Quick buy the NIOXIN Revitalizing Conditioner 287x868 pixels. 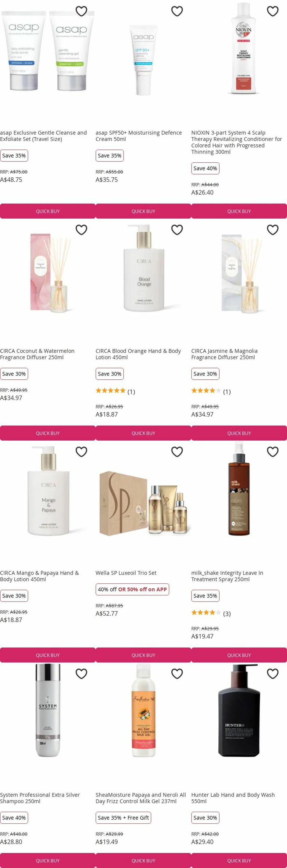(239, 211)
